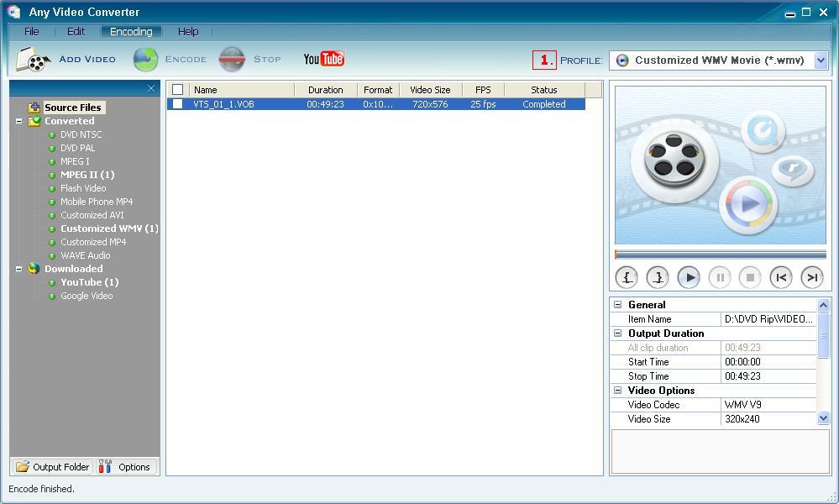The height and width of the screenshot is (504, 839).
Task: Play the video preview
Action: (x=689, y=277)
